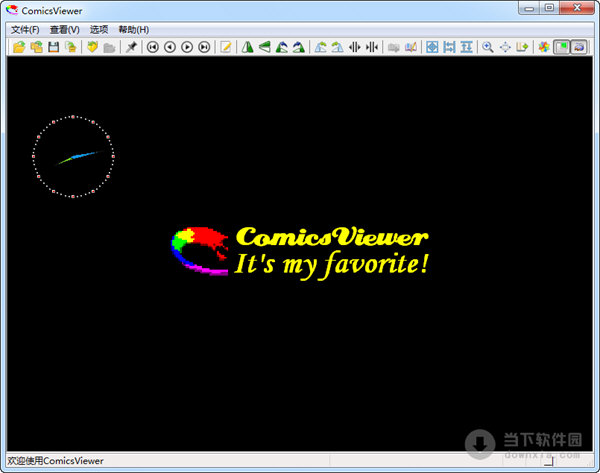Click the colorful pinwheel icon
Viewport: 600px width, 473px height.
pyautogui.click(x=544, y=47)
